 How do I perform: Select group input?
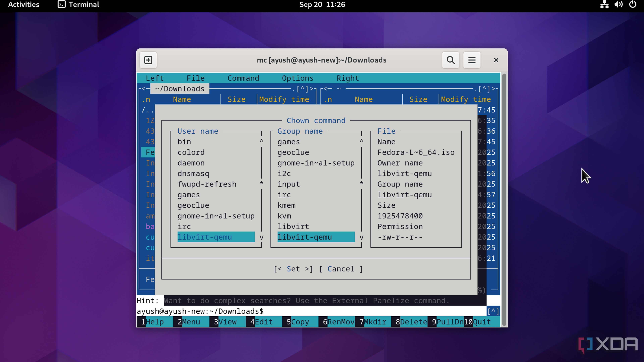click(316, 184)
